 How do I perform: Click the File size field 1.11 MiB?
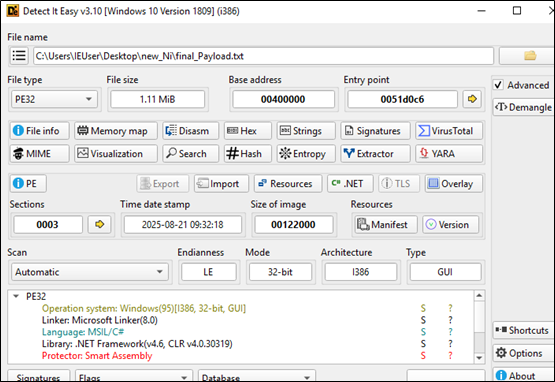click(158, 99)
